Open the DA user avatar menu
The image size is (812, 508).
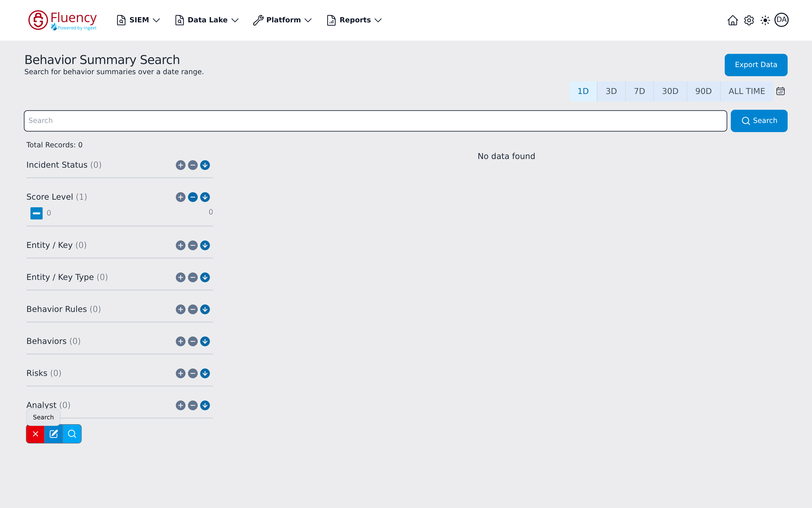782,20
